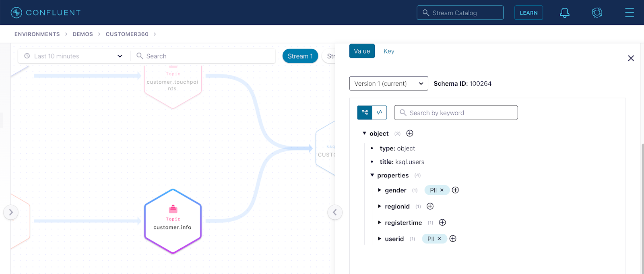Open the support lifebuoy icon
This screenshot has height=274, width=644.
click(x=597, y=13)
